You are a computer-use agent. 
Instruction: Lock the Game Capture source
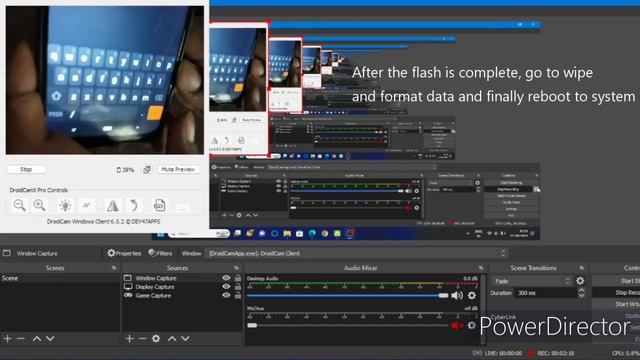click(238, 295)
